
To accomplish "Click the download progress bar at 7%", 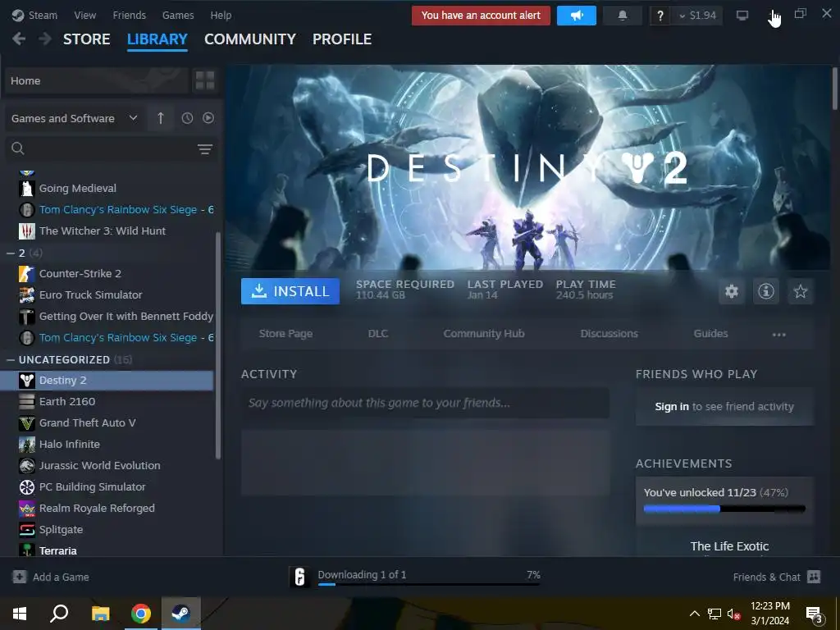I will click(428, 584).
